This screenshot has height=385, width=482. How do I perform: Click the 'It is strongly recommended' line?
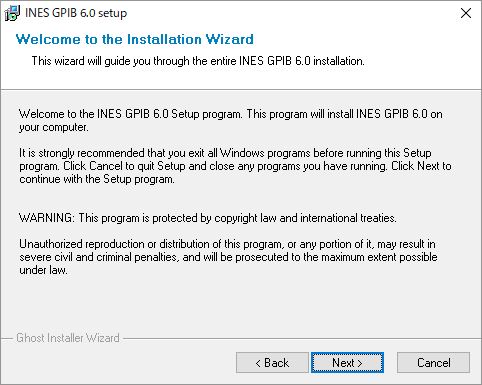click(x=225, y=153)
